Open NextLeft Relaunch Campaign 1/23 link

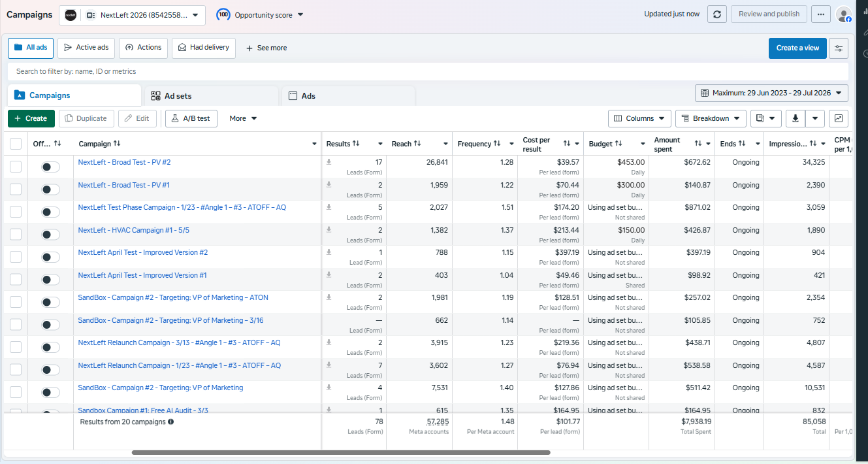(179, 365)
